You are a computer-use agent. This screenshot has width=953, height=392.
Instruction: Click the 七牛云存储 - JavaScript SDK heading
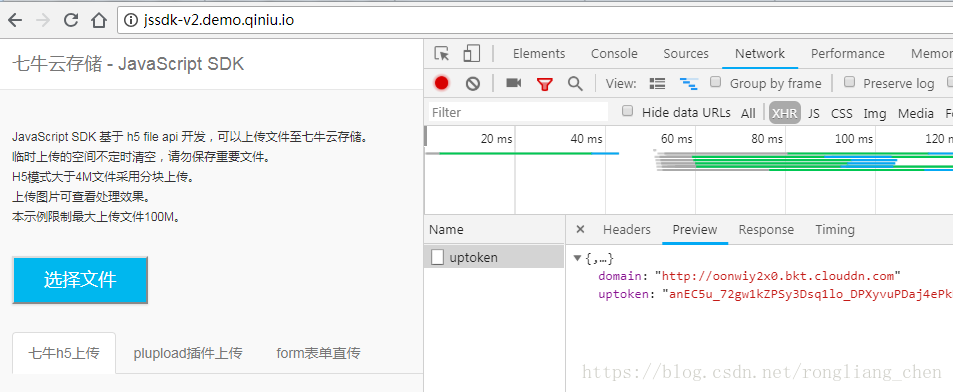point(128,64)
